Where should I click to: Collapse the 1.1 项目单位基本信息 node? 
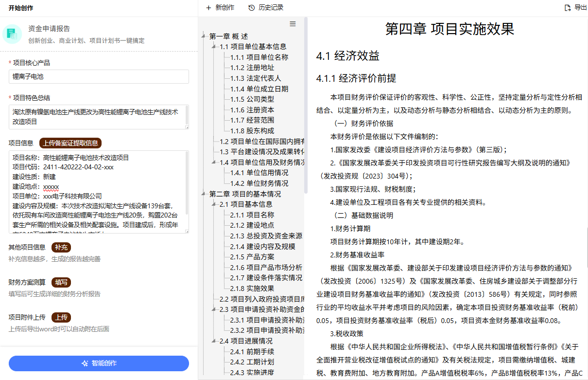pyautogui.click(x=214, y=47)
